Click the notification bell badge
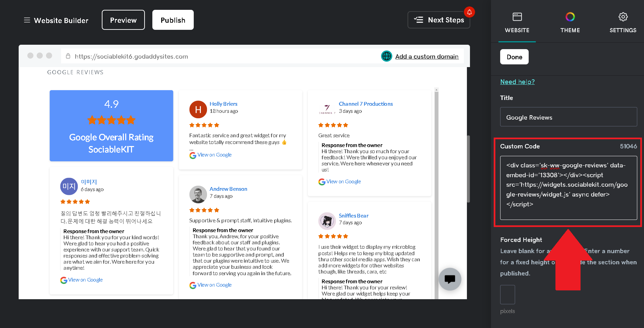 (470, 12)
